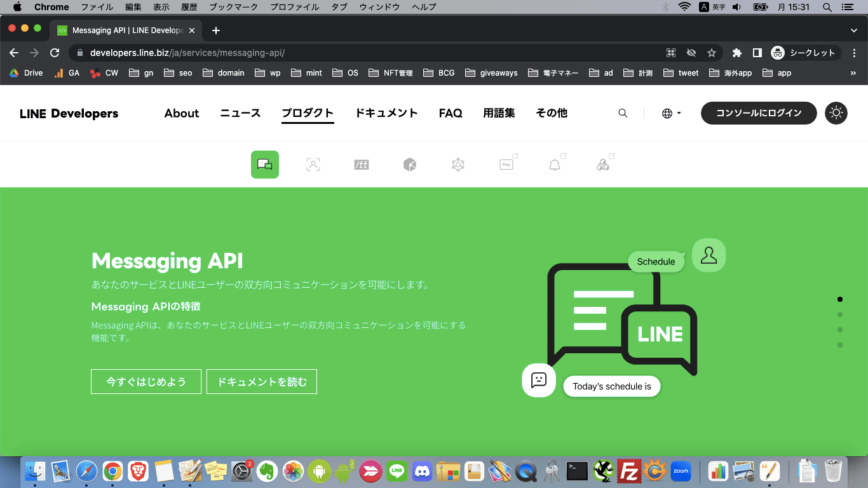Open the Chrome tab search dropdown arrow
868x488 pixels.
click(x=853, y=30)
